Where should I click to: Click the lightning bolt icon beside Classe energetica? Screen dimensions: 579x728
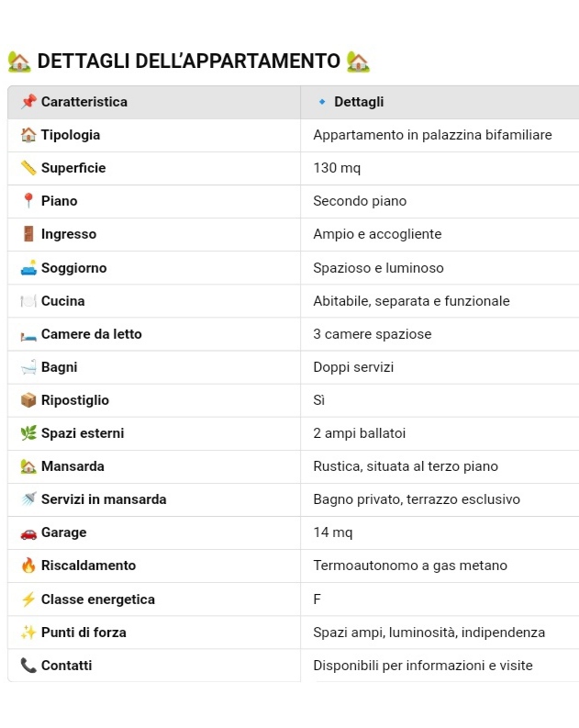[28, 599]
